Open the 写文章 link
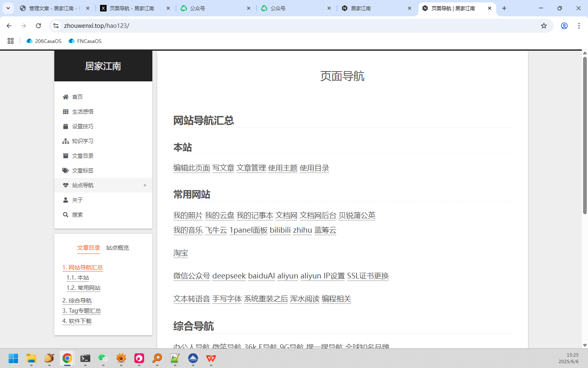588x368 pixels. point(223,168)
